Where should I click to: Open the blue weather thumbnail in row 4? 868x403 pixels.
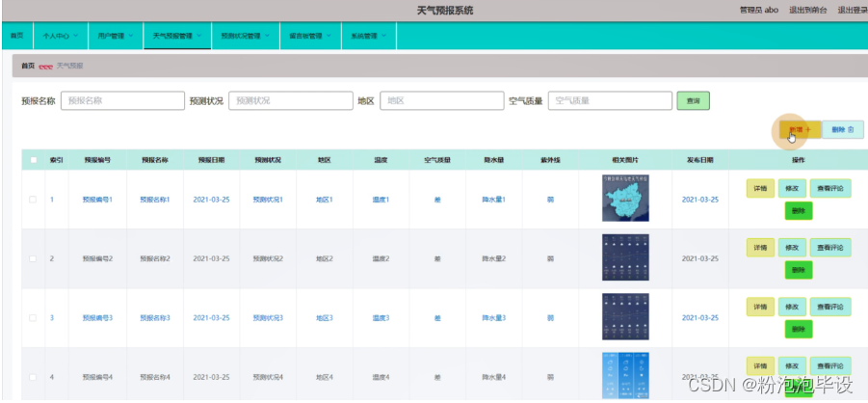click(x=625, y=376)
